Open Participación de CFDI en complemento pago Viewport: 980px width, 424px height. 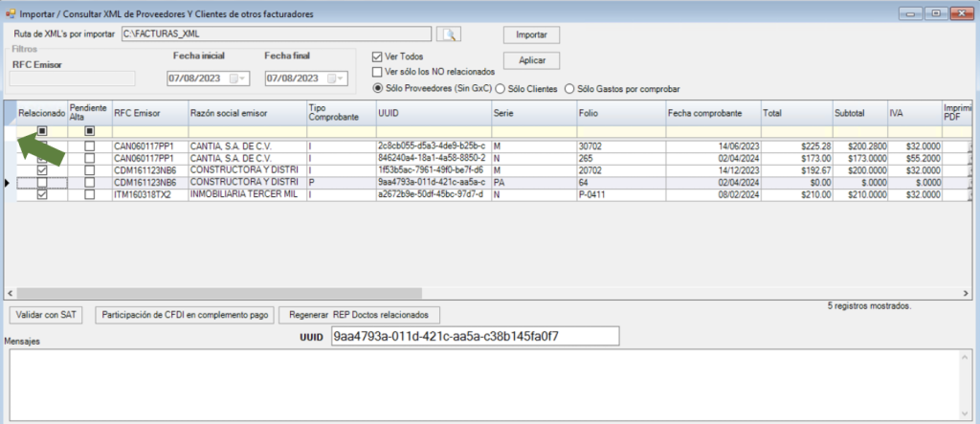click(x=185, y=315)
